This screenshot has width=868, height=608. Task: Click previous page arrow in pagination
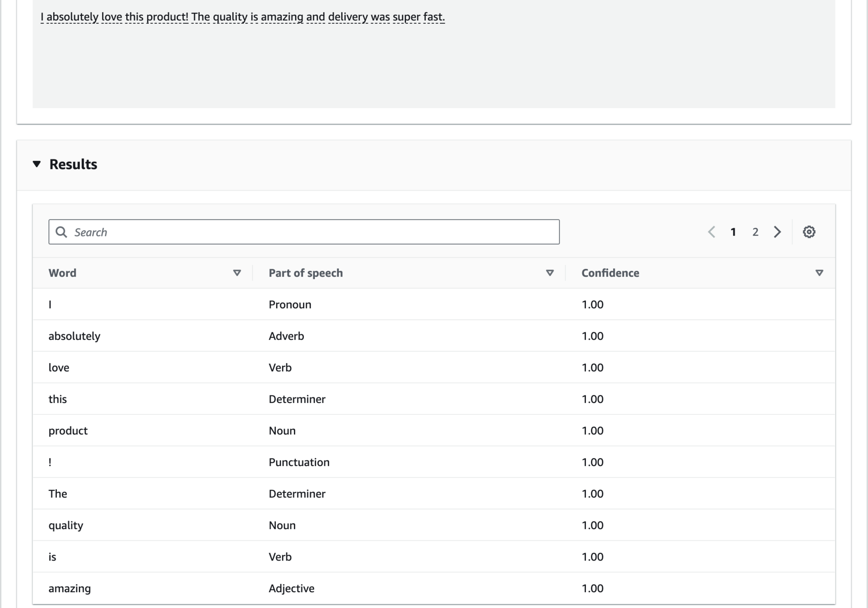(712, 232)
